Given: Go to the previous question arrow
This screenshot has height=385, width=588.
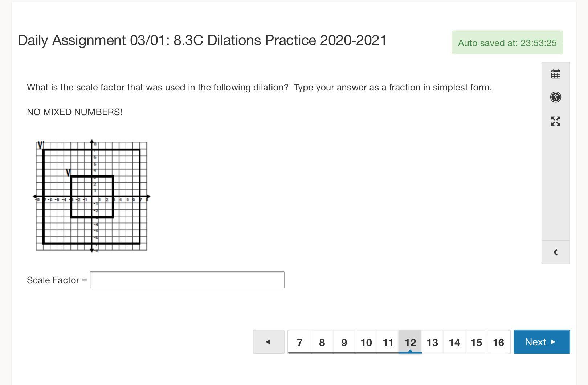Looking at the screenshot, I should 268,342.
